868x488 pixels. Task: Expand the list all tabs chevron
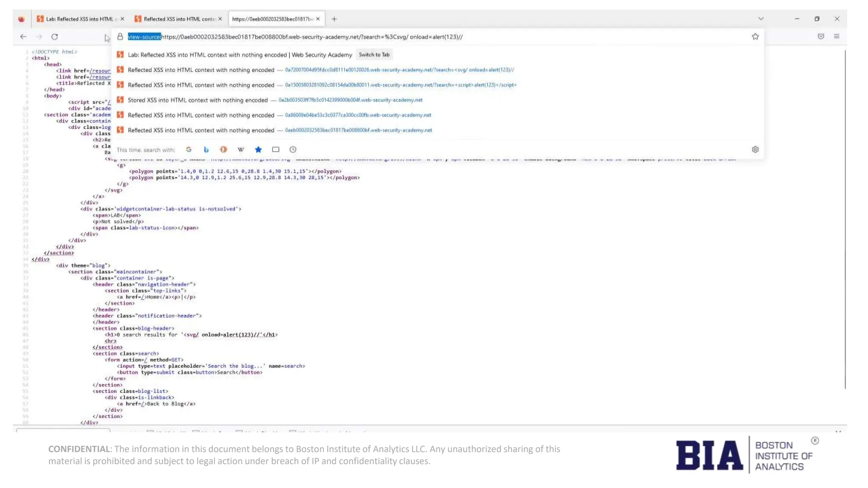click(x=761, y=19)
